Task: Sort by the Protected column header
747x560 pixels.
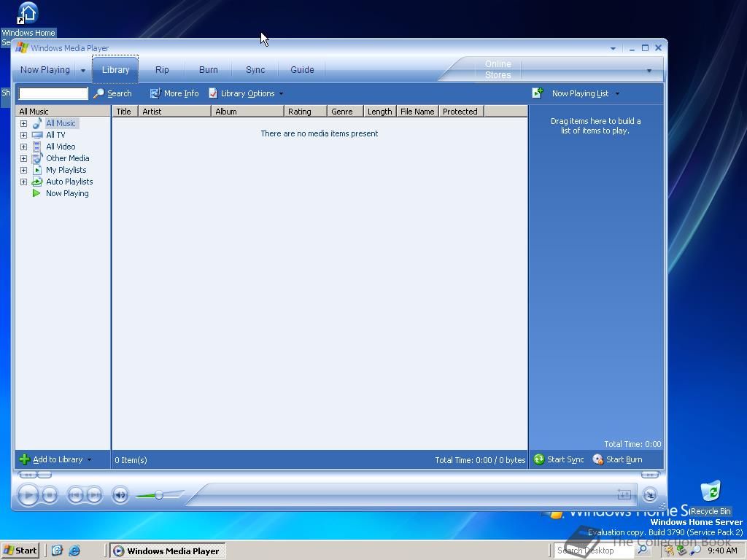Action: (461, 112)
